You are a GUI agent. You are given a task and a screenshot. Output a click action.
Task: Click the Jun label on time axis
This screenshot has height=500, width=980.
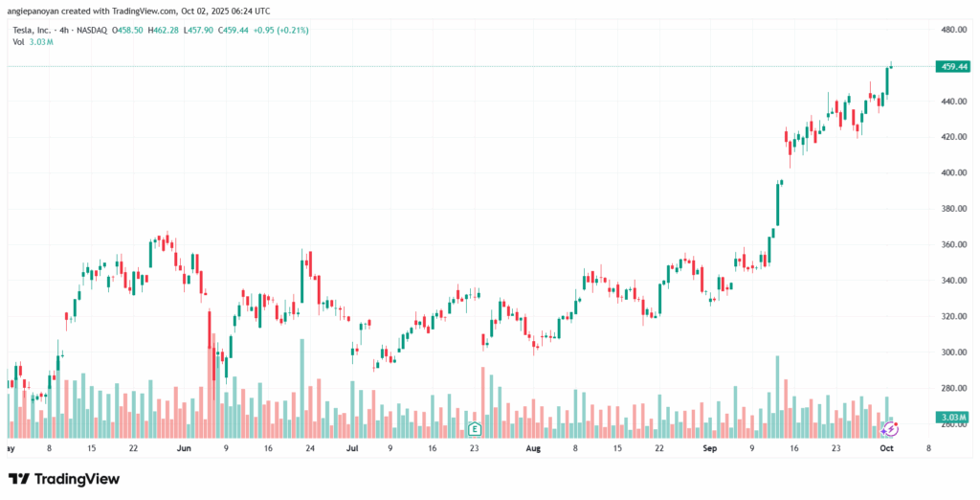click(x=185, y=447)
